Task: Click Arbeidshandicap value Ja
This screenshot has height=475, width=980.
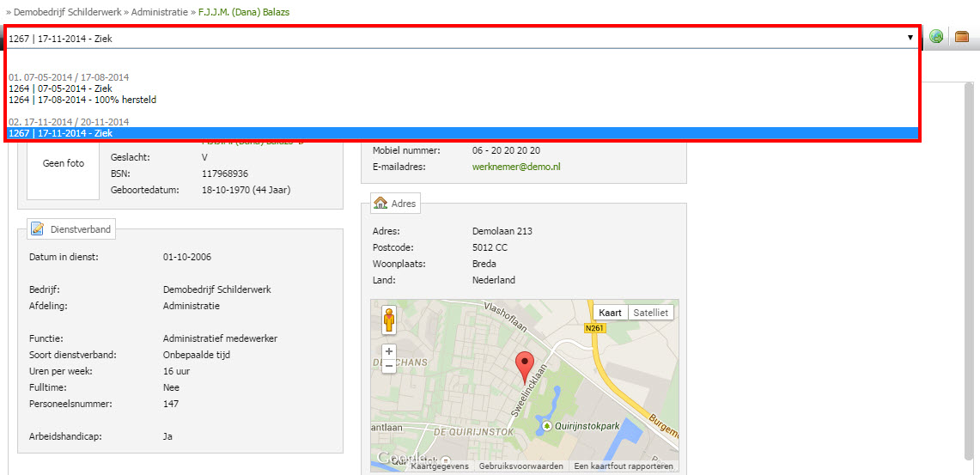Action: [167, 436]
